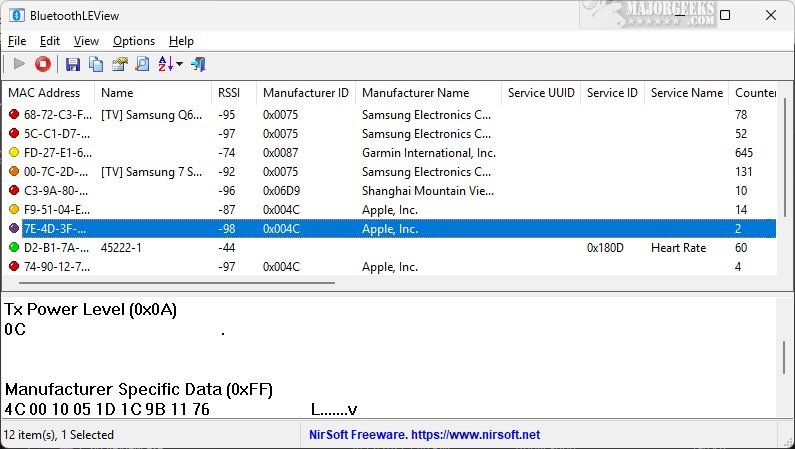The image size is (795, 449).
Task: Open the Properties toolbar icon
Action: [119, 64]
